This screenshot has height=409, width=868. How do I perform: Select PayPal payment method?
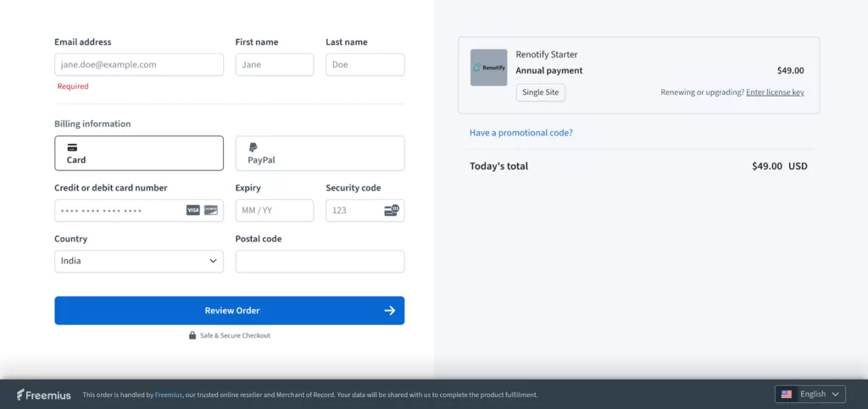[320, 153]
